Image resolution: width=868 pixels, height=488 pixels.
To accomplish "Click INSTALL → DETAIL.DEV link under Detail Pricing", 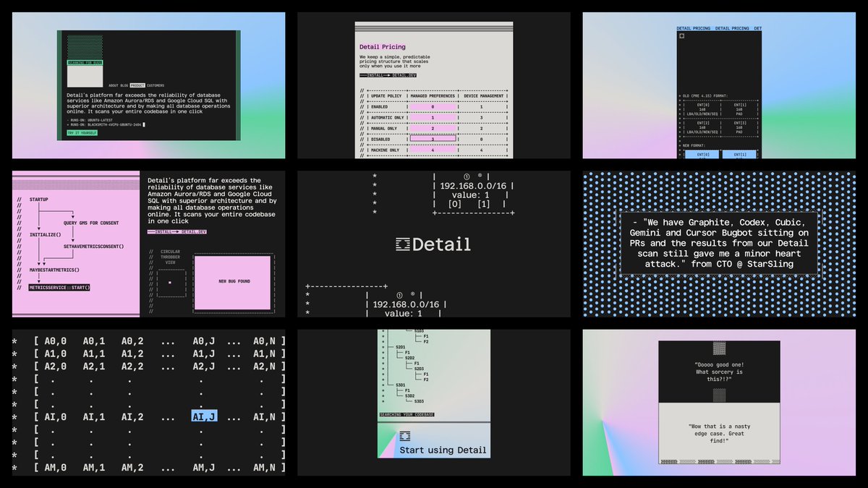I will (388, 74).
